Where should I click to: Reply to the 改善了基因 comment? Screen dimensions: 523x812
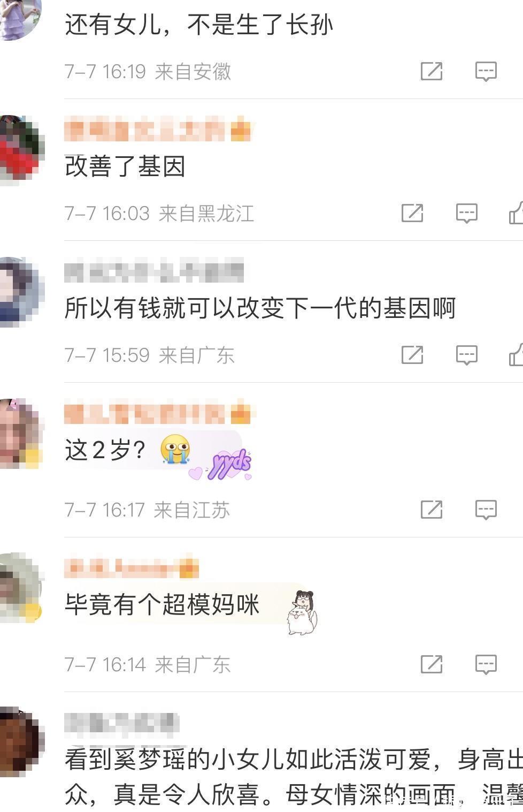(x=467, y=213)
